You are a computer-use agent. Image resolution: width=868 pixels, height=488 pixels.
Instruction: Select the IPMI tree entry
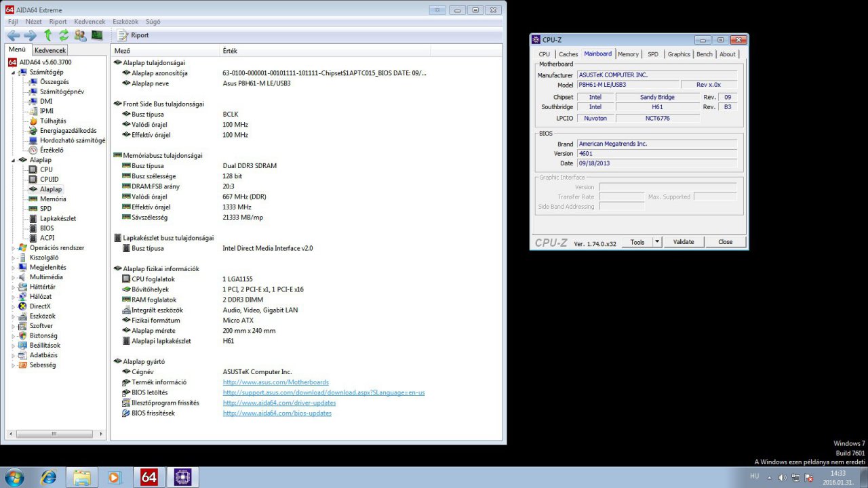(47, 111)
